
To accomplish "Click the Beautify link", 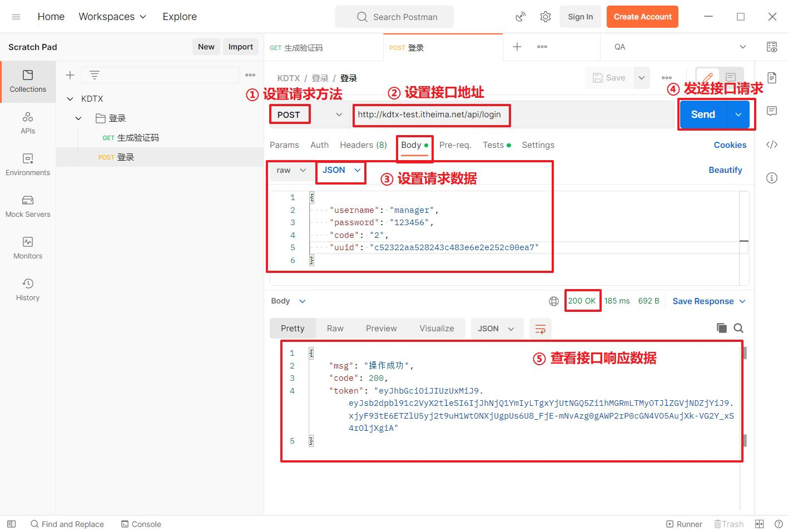I will click(x=725, y=170).
